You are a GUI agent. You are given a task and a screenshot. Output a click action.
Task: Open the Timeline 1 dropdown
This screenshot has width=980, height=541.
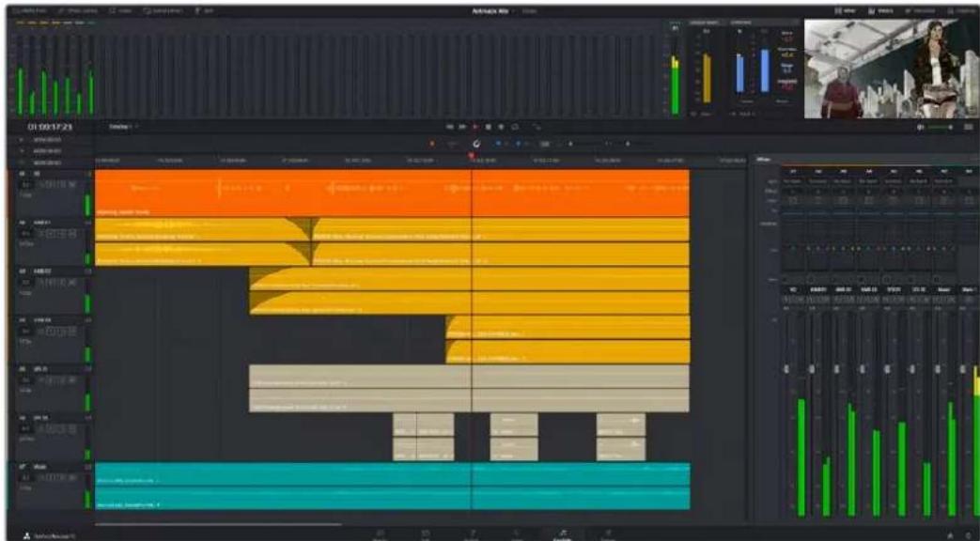point(123,127)
